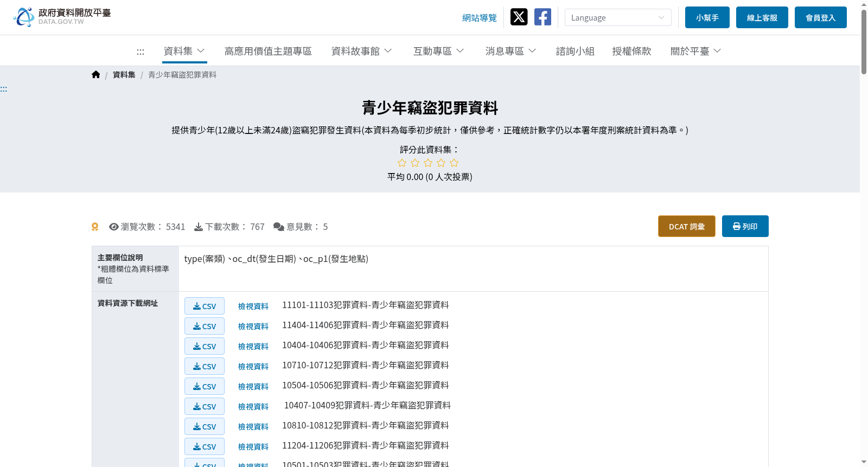The height and width of the screenshot is (467, 868).
Task: Open the X (Twitter) social icon
Action: click(519, 17)
